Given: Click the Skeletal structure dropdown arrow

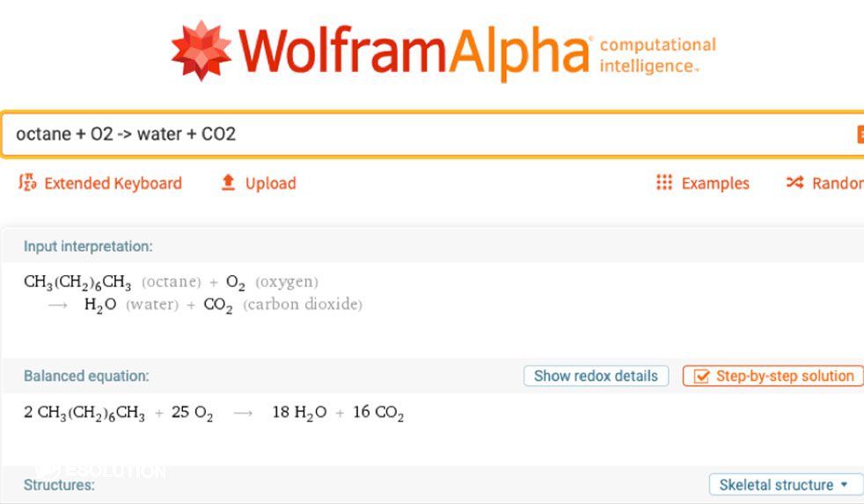Looking at the screenshot, I should tap(845, 485).
